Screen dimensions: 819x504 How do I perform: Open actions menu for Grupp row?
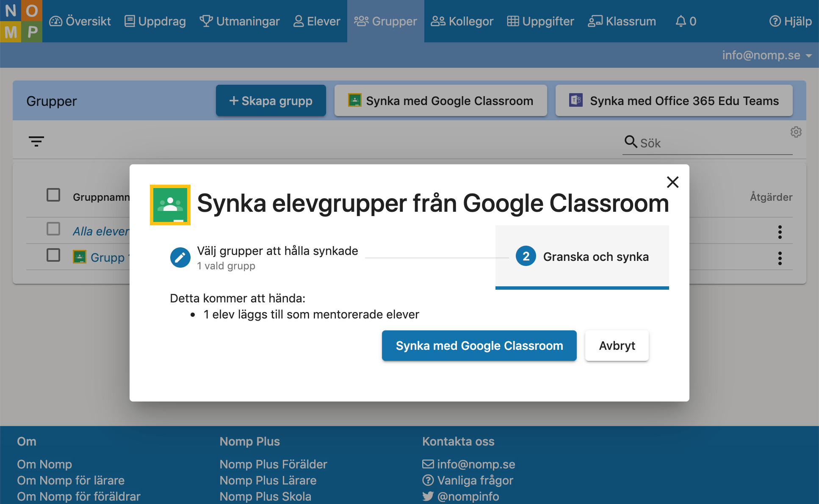tap(780, 258)
